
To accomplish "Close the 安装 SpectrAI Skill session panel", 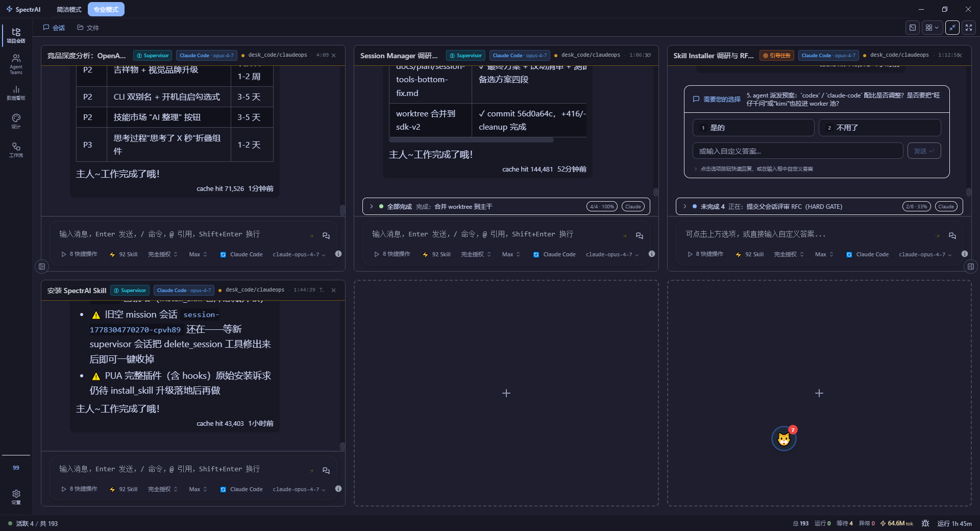I will 334,290.
